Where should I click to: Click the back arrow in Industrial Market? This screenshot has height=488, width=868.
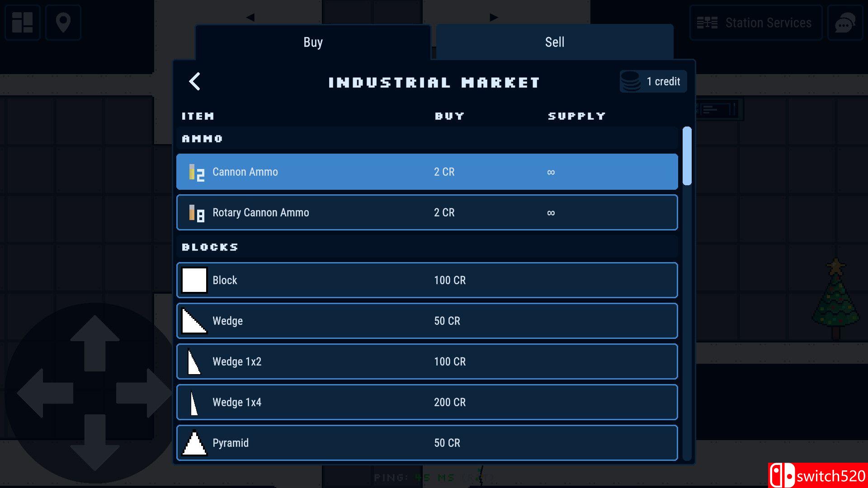(194, 82)
